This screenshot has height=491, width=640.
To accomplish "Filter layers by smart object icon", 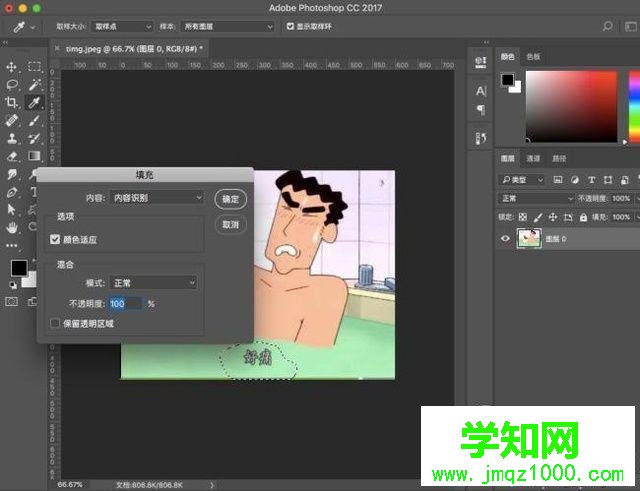I will 624,180.
